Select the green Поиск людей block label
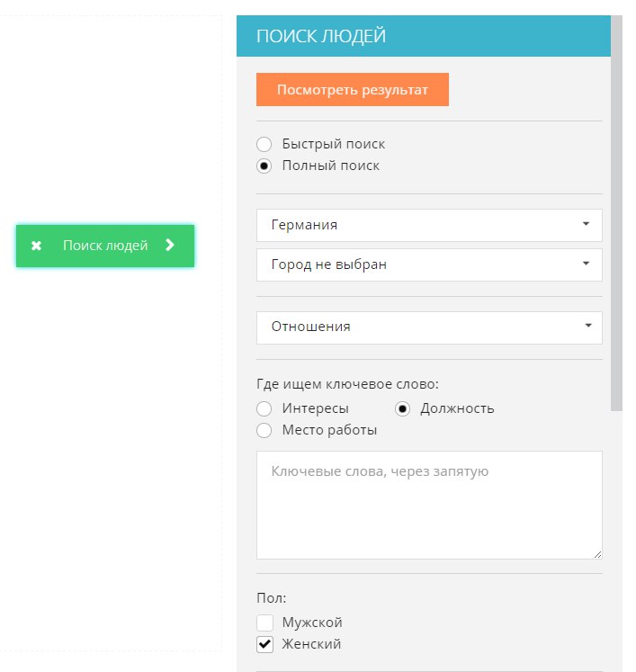The width and height of the screenshot is (636, 672). click(x=105, y=246)
